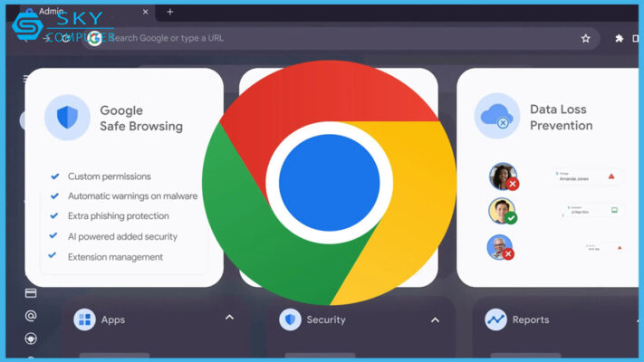Click the Google Safe Browsing shield icon
This screenshot has width=644, height=362.
67,118
